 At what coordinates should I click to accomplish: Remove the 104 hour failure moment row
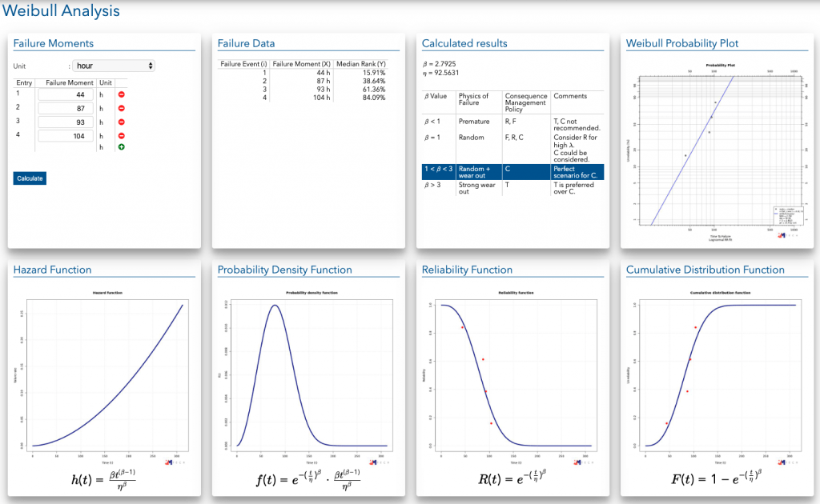pyautogui.click(x=122, y=136)
